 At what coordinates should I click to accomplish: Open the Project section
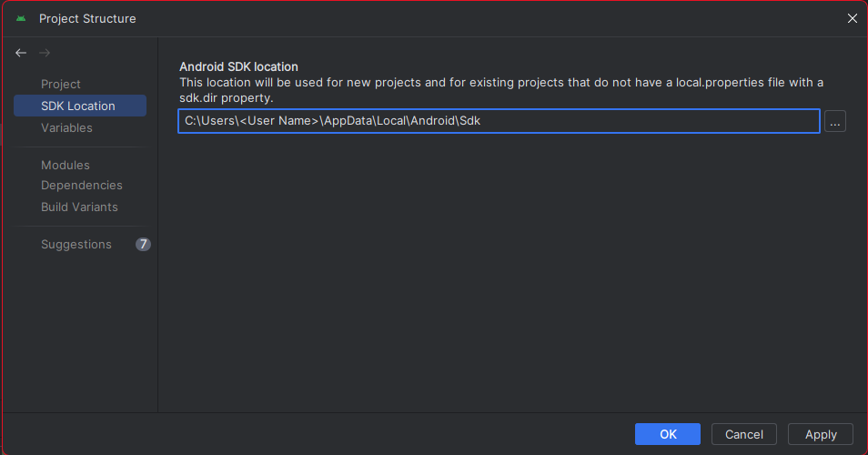click(x=61, y=84)
